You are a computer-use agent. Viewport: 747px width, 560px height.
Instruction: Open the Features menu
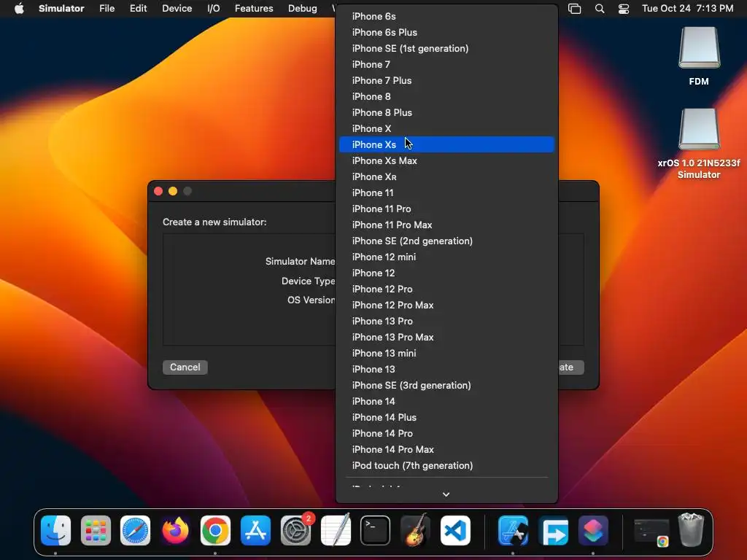[x=254, y=9]
